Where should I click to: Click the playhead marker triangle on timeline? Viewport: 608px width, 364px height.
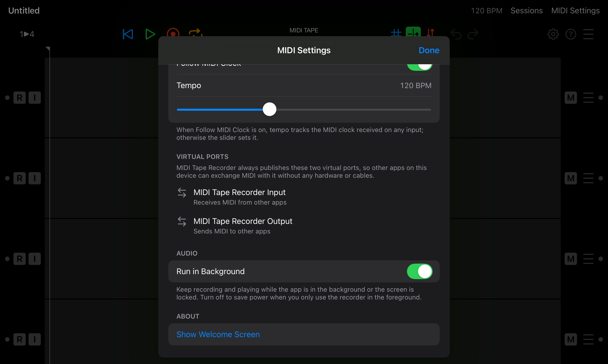(48, 48)
